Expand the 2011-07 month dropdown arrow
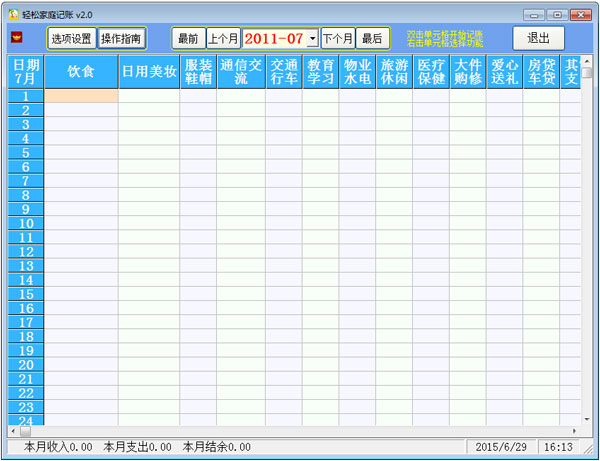 pyautogui.click(x=312, y=38)
